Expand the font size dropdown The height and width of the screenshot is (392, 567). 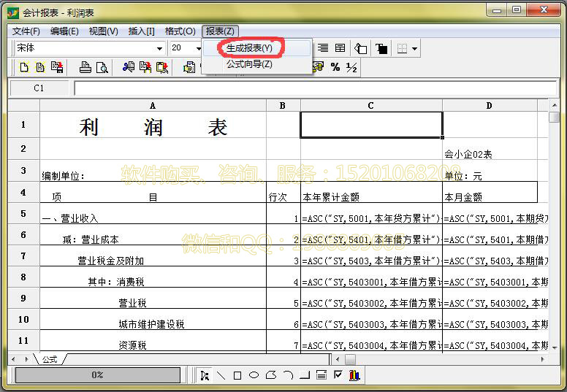pyautogui.click(x=197, y=48)
